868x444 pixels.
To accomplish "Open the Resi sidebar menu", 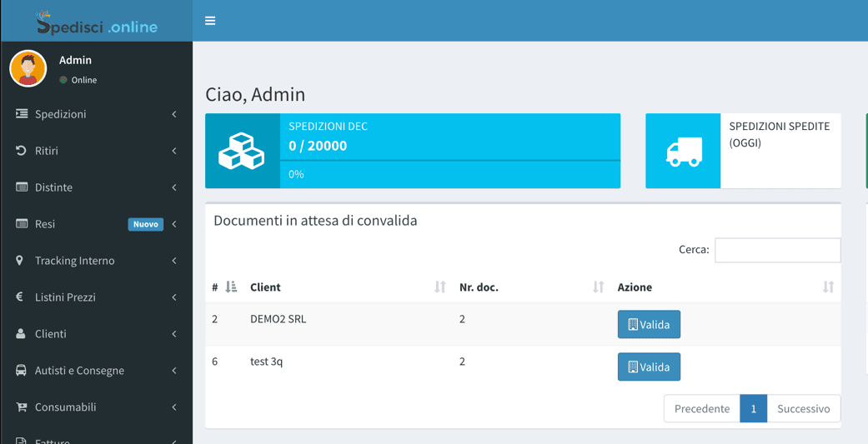I will [97, 224].
